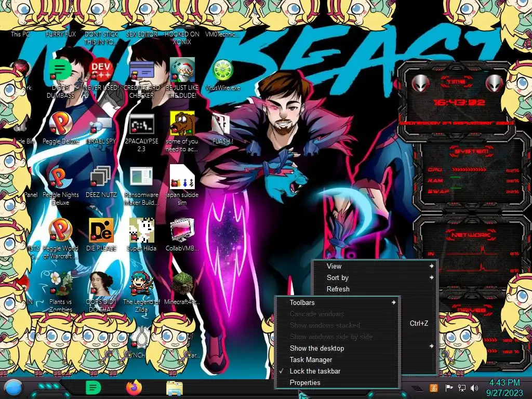Launch the BE JUST LIKE THE DUDE! shortcut
The image size is (532, 399).
(x=182, y=70)
